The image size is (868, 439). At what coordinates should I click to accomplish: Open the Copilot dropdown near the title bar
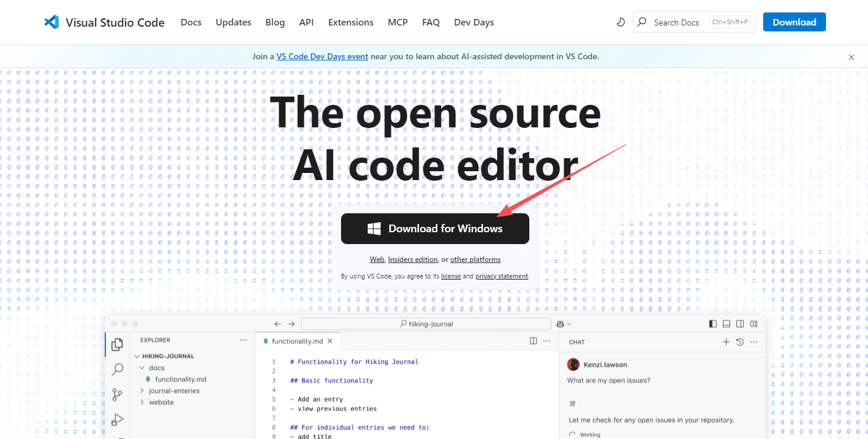click(x=564, y=324)
